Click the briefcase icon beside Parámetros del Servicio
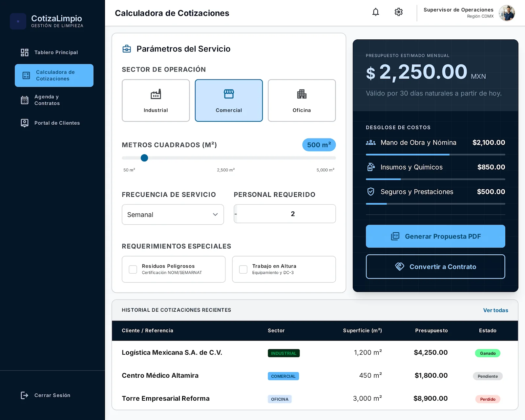525x420 pixels. [127, 49]
